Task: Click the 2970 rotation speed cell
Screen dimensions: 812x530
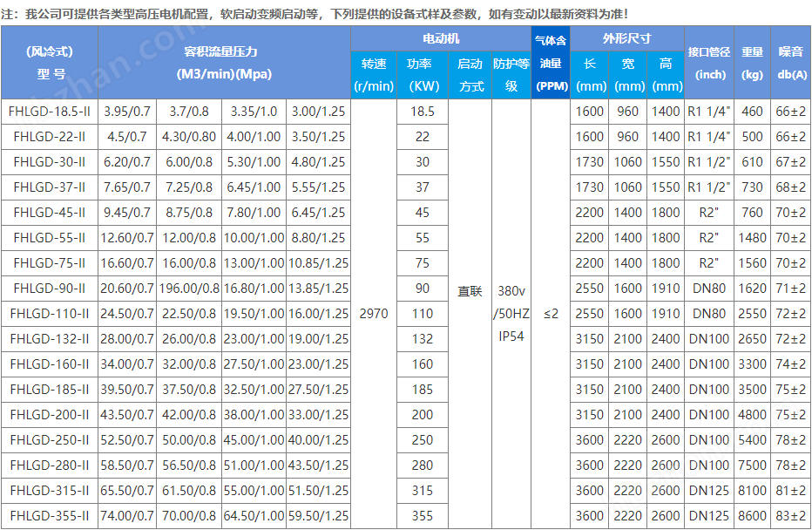Action: pyautogui.click(x=374, y=314)
